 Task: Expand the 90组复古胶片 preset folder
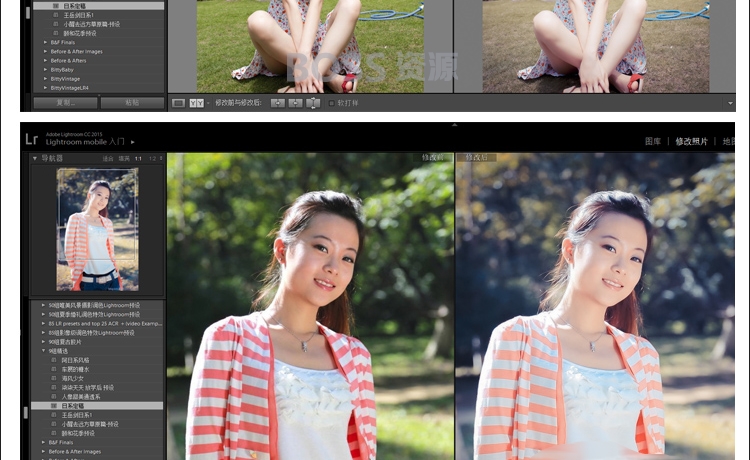coord(44,342)
